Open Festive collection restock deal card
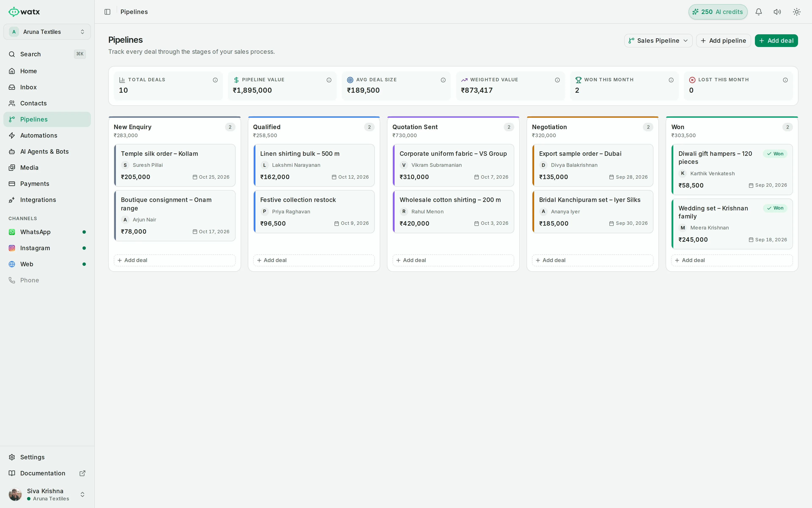The image size is (812, 508). (314, 212)
